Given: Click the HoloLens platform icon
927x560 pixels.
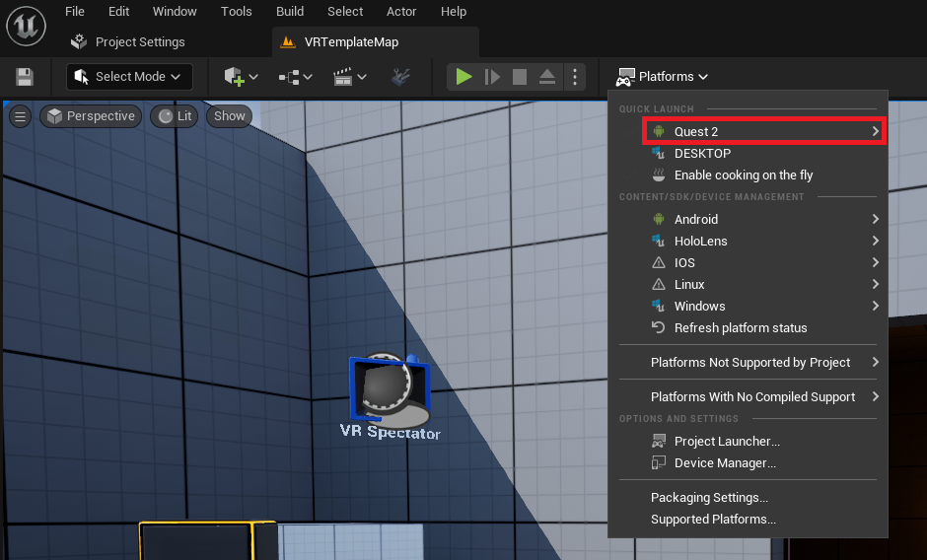Looking at the screenshot, I should pos(659,241).
